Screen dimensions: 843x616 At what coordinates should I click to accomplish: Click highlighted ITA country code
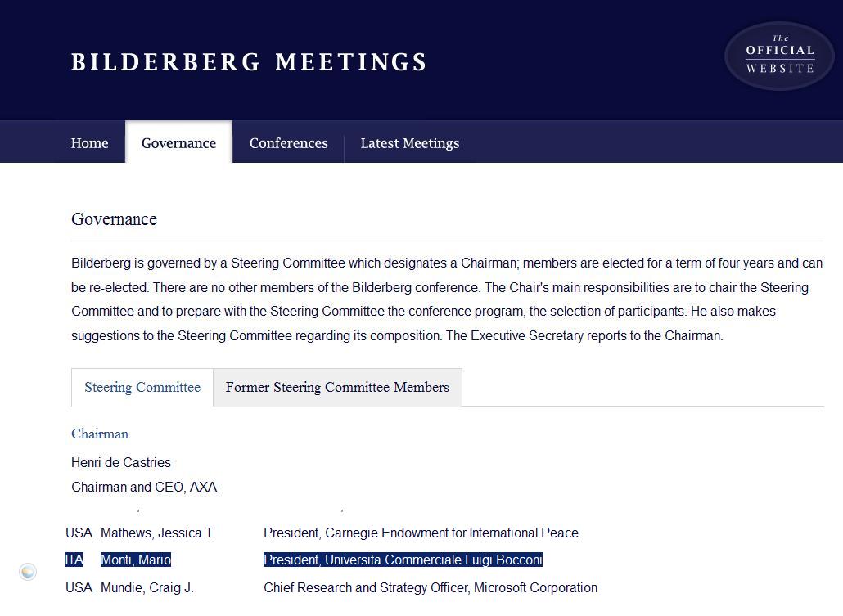74,560
